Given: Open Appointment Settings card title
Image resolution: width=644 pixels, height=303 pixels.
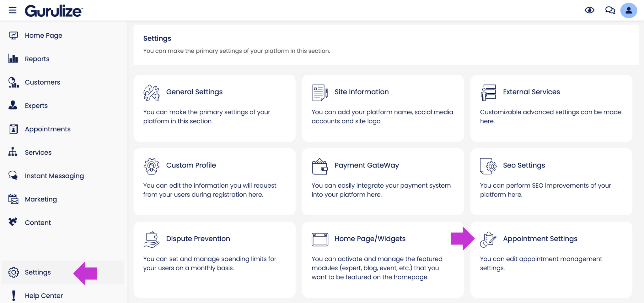Looking at the screenshot, I should (x=540, y=239).
